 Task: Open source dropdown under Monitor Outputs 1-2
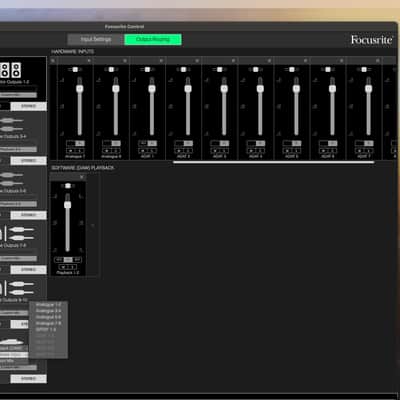[18, 95]
